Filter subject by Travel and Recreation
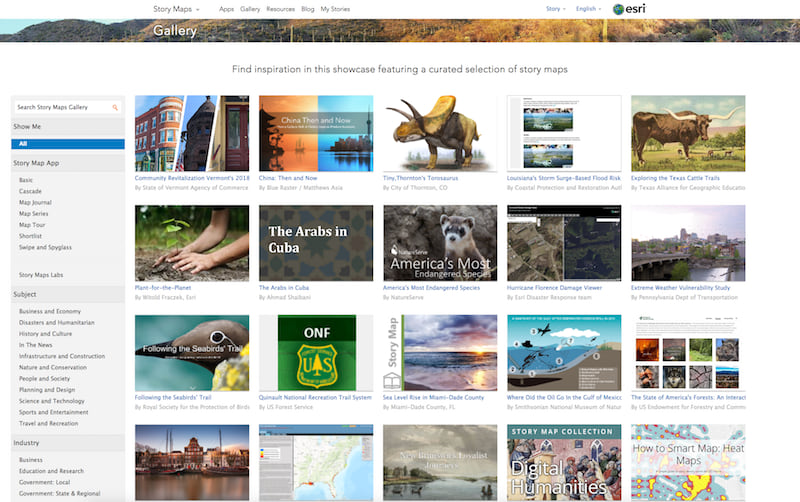Image resolution: width=800 pixels, height=502 pixels. tap(48, 423)
